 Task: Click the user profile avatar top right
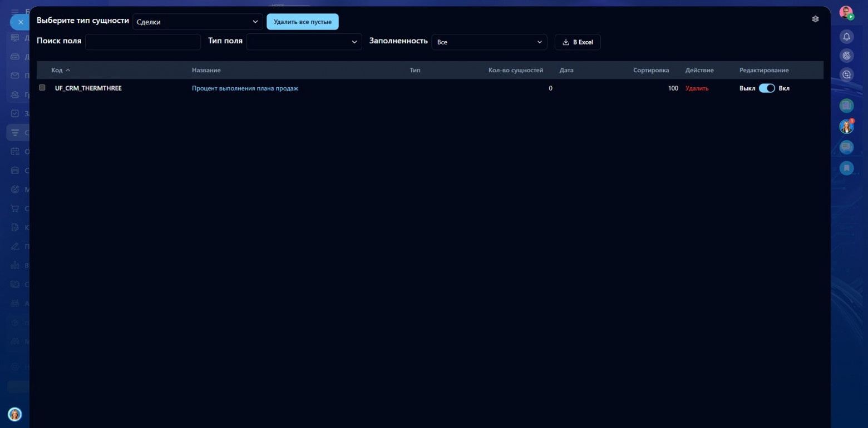pos(846,13)
